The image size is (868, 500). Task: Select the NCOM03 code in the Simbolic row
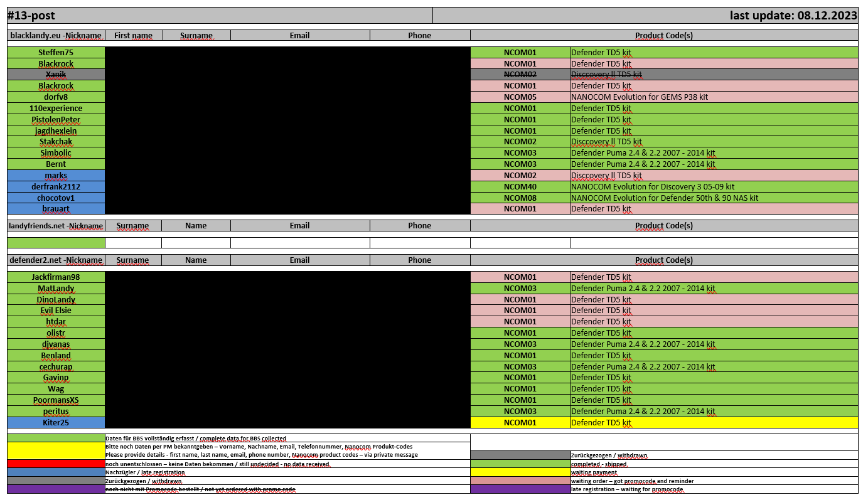pyautogui.click(x=520, y=153)
